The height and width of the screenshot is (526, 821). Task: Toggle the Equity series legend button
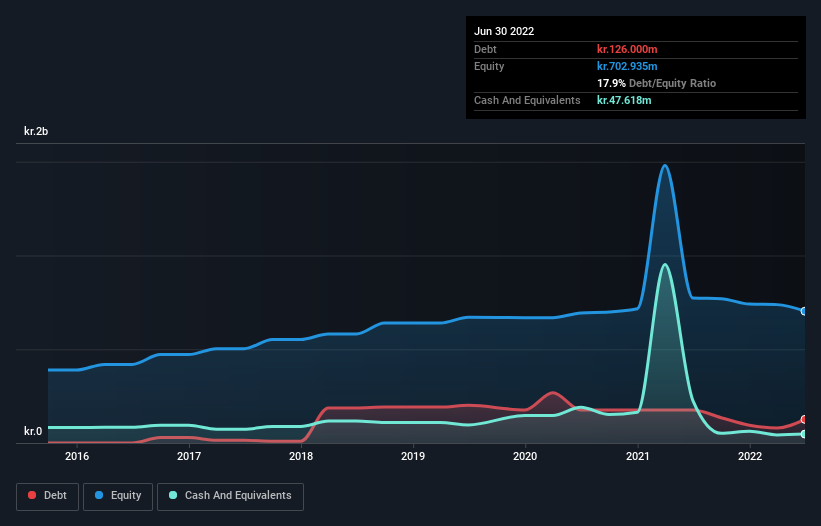pos(118,496)
